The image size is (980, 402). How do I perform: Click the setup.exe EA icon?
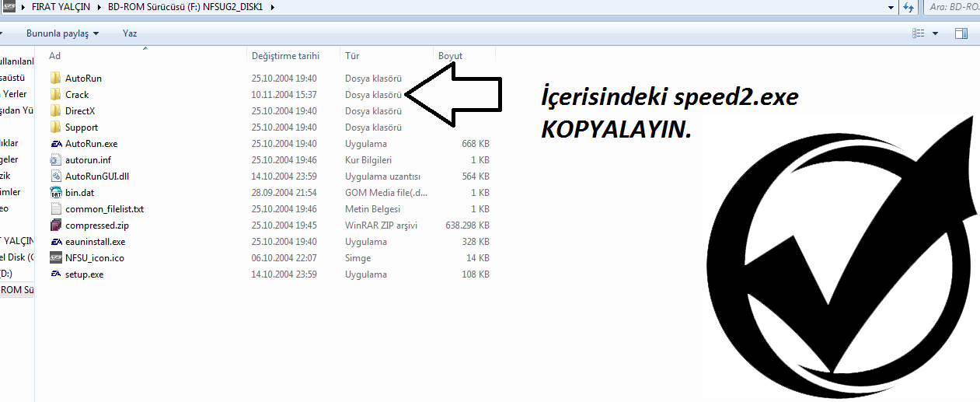click(55, 274)
